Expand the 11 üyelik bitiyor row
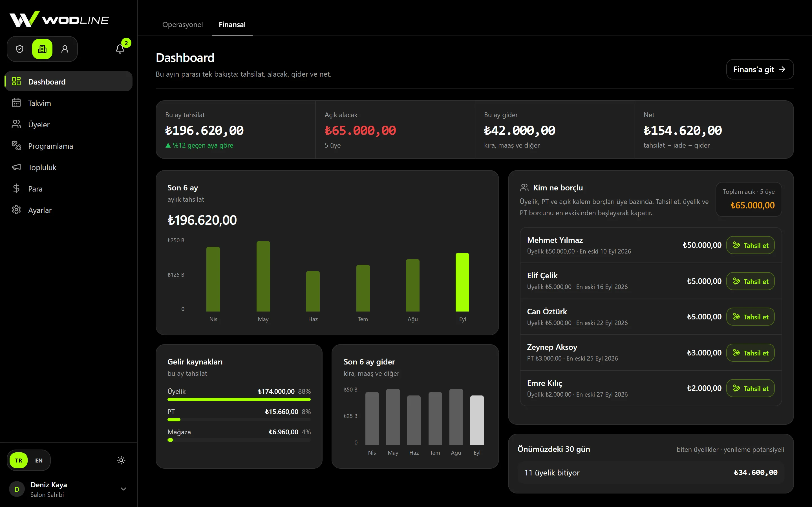This screenshot has width=812, height=507. [651, 472]
